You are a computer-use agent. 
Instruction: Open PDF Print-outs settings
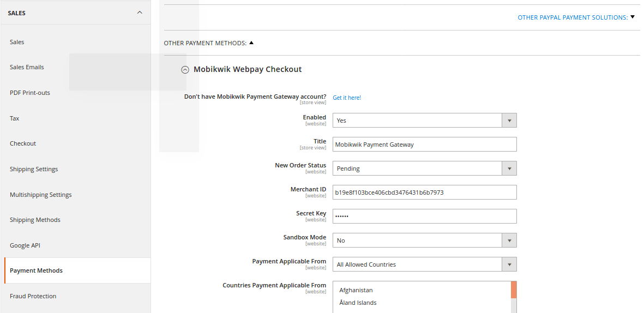tap(30, 92)
